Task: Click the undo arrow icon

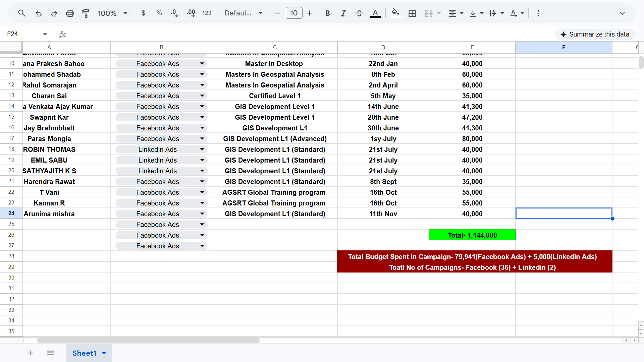Action: coord(38,13)
